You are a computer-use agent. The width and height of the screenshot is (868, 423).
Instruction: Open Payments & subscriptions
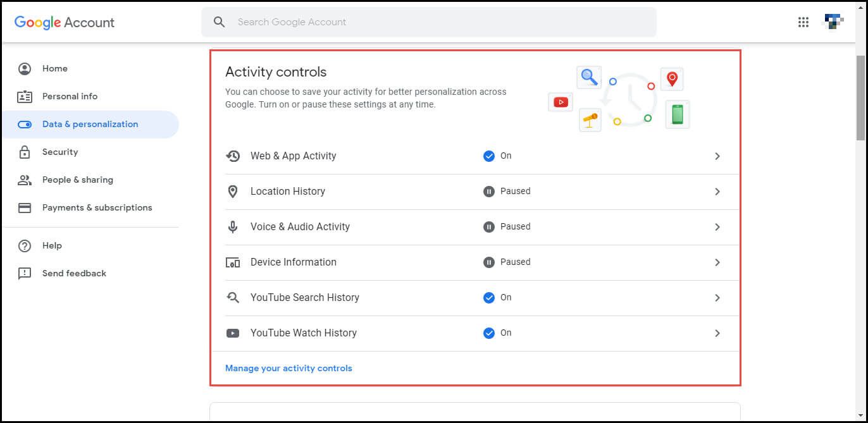pos(90,207)
